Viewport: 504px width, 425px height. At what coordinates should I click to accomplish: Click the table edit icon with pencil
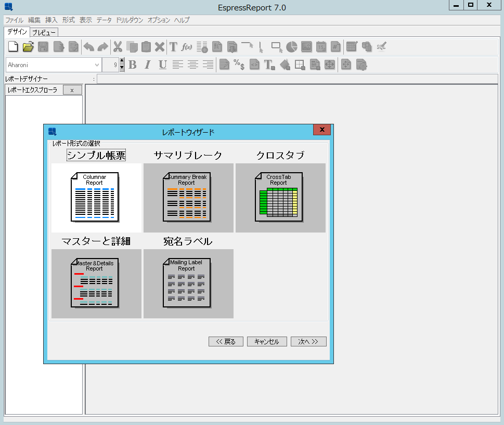352,47
